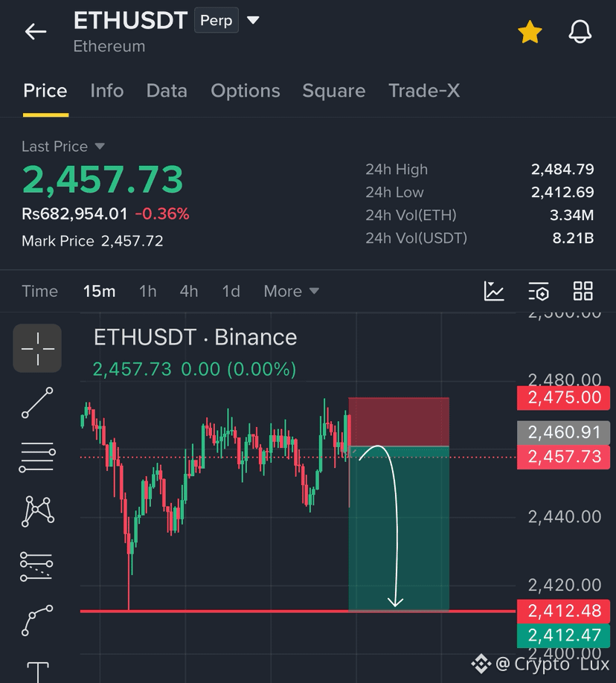Screen dimensions: 616x683
Task: Select the 1h interval
Action: 148,291
